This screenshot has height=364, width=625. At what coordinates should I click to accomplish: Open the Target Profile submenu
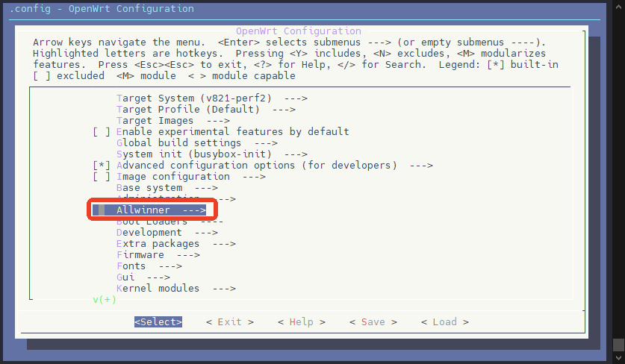point(205,110)
